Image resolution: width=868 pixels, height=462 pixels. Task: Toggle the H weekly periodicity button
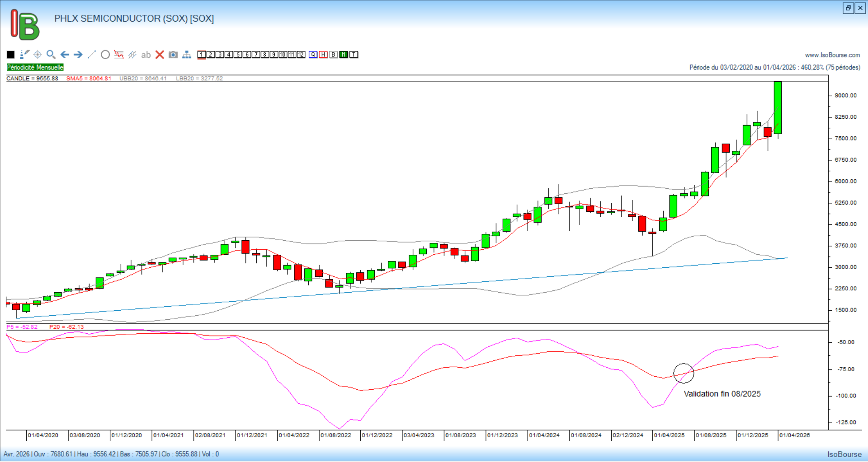[x=323, y=55]
